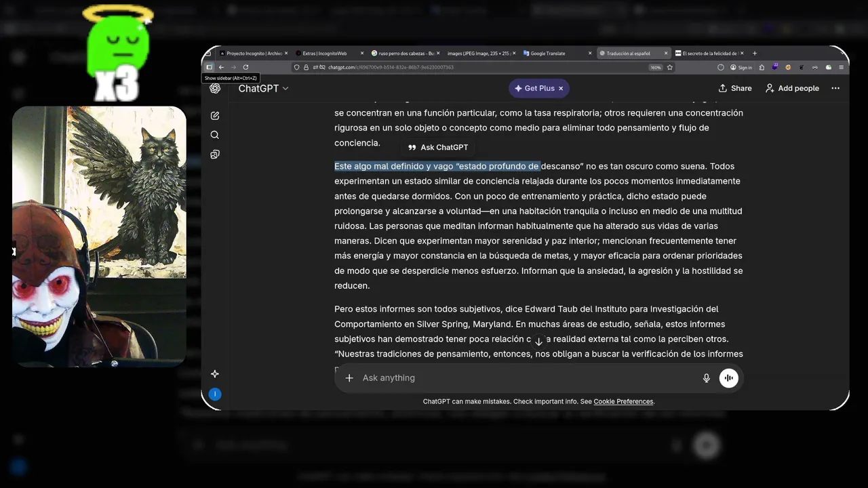Screen dimensions: 868x488
Task: Click the Add people button
Action: coord(792,88)
